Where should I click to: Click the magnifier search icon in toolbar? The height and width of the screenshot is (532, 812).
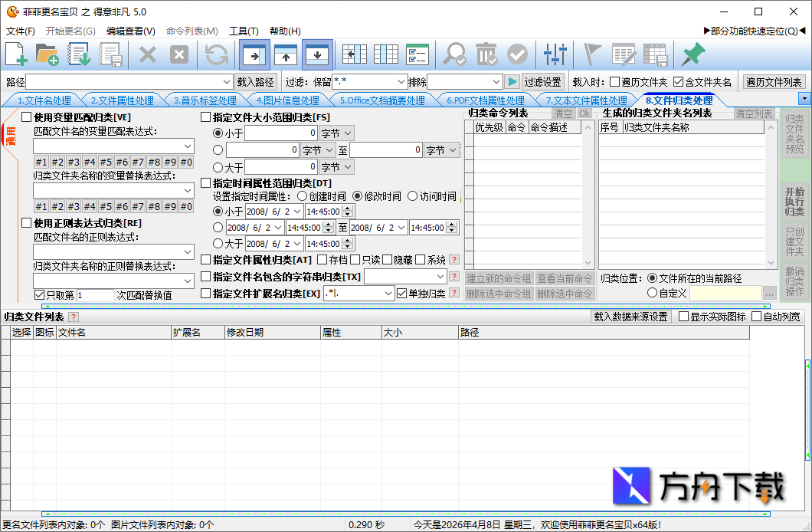[x=454, y=54]
